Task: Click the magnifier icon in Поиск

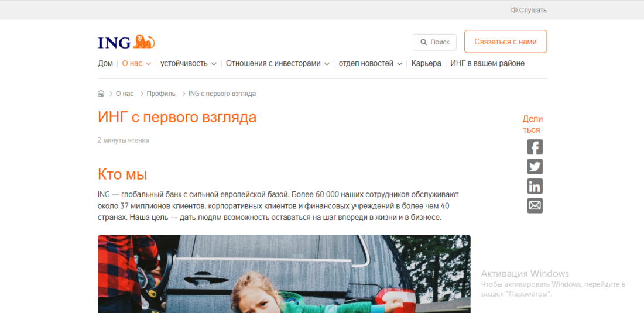Action: pos(423,42)
